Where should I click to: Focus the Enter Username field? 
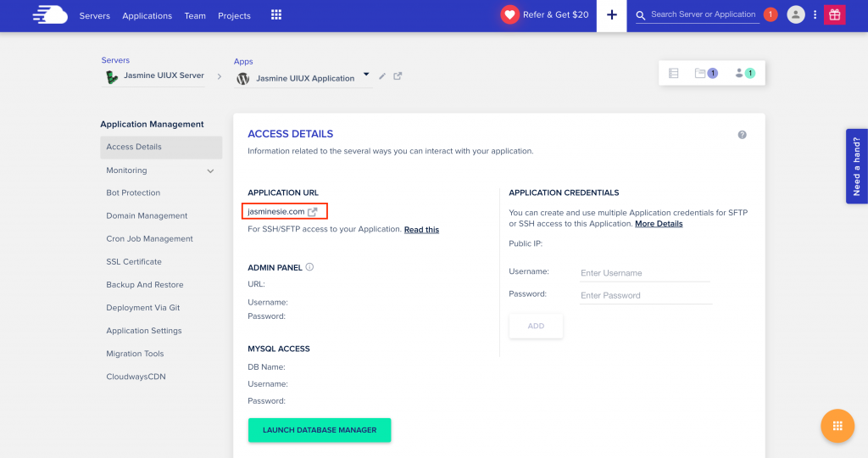[x=645, y=273]
